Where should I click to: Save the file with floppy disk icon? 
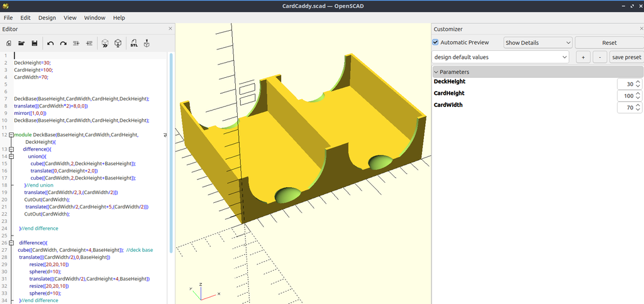(x=35, y=43)
